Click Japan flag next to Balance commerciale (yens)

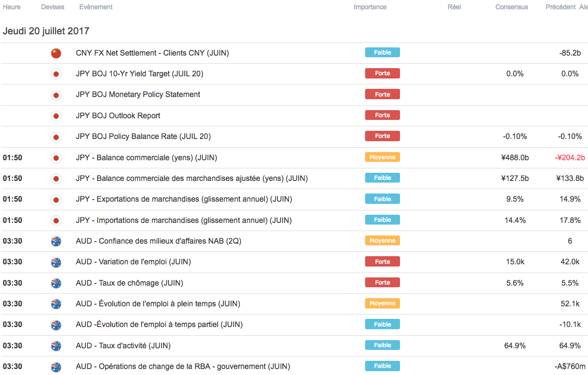click(x=56, y=158)
